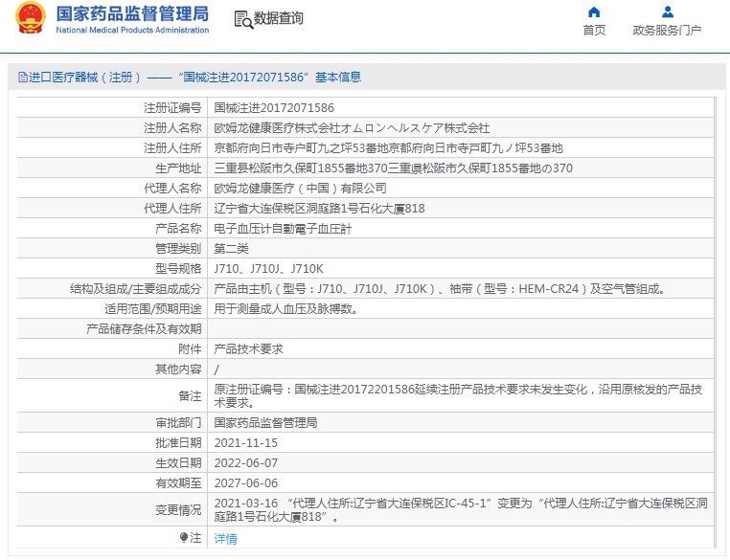Select effective date 2022-06-07
This screenshot has height=560, width=730.
(246, 462)
